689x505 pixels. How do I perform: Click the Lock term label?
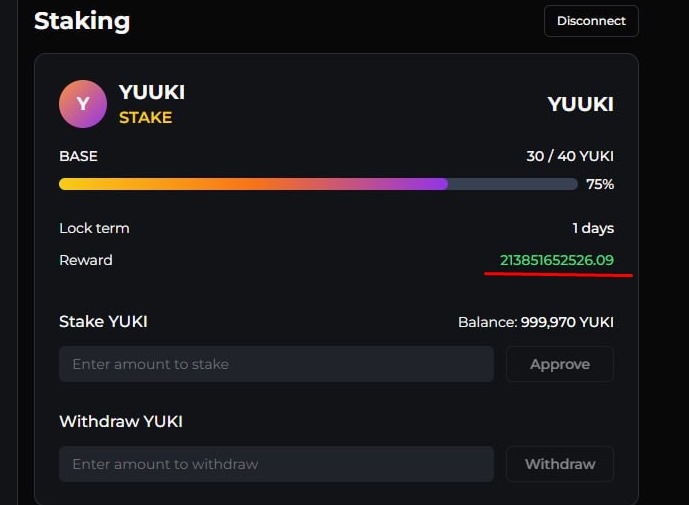coord(94,228)
